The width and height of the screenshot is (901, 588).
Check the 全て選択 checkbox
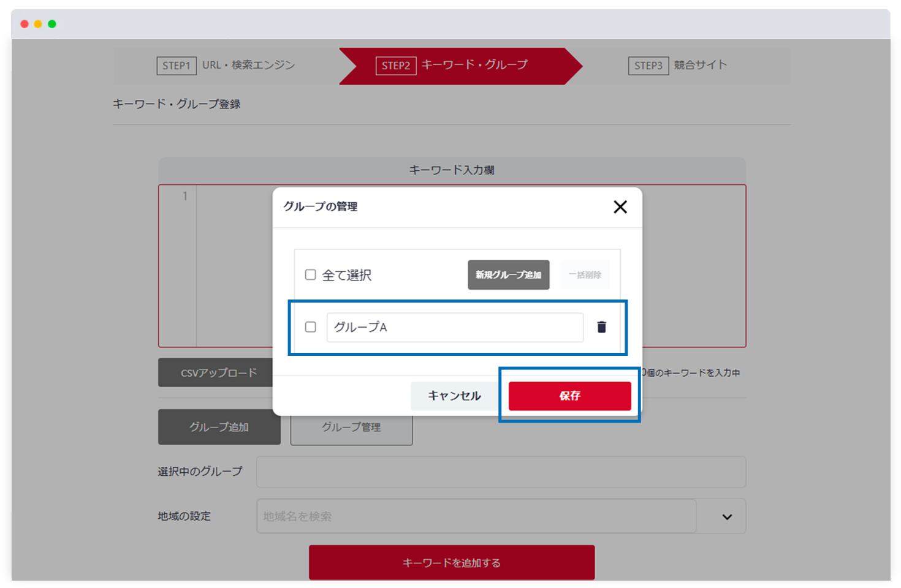point(310,274)
